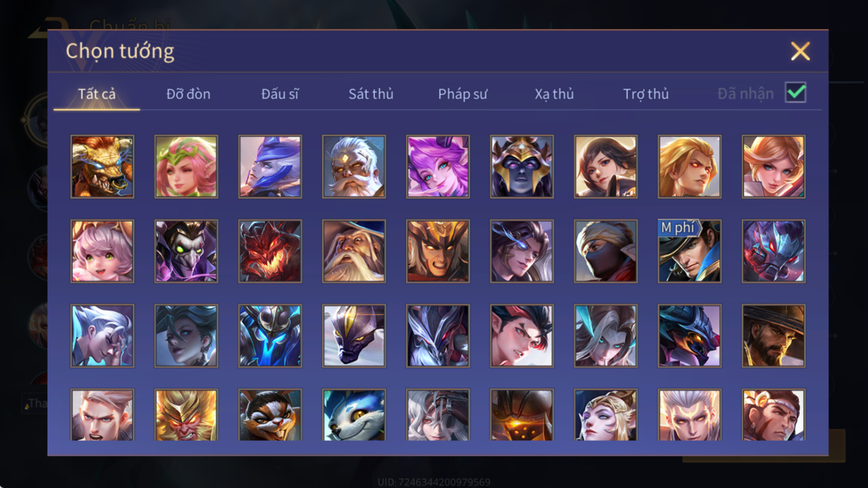Select the golden lion beast hero portrait
Screen dimensions: 868x488
point(102,166)
